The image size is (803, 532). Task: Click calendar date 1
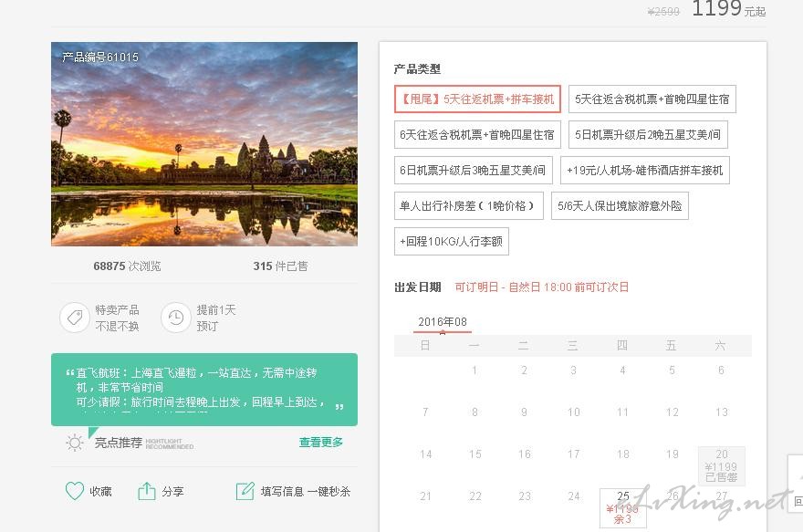tap(474, 370)
